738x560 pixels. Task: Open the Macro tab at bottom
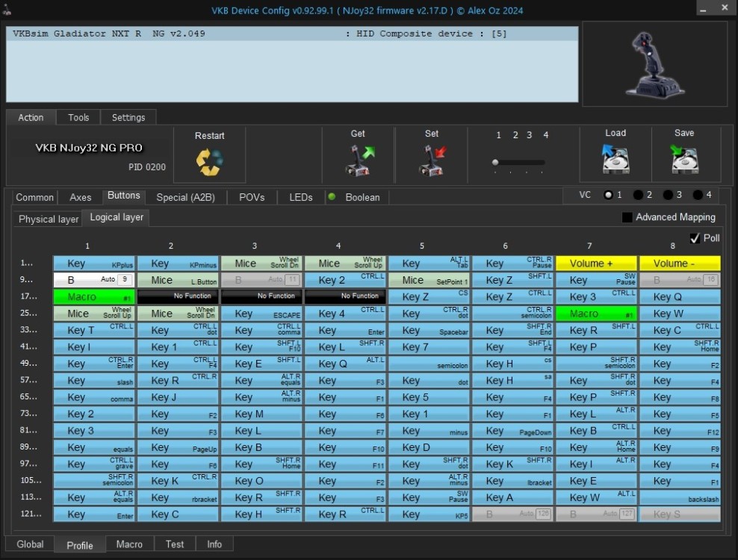(129, 544)
